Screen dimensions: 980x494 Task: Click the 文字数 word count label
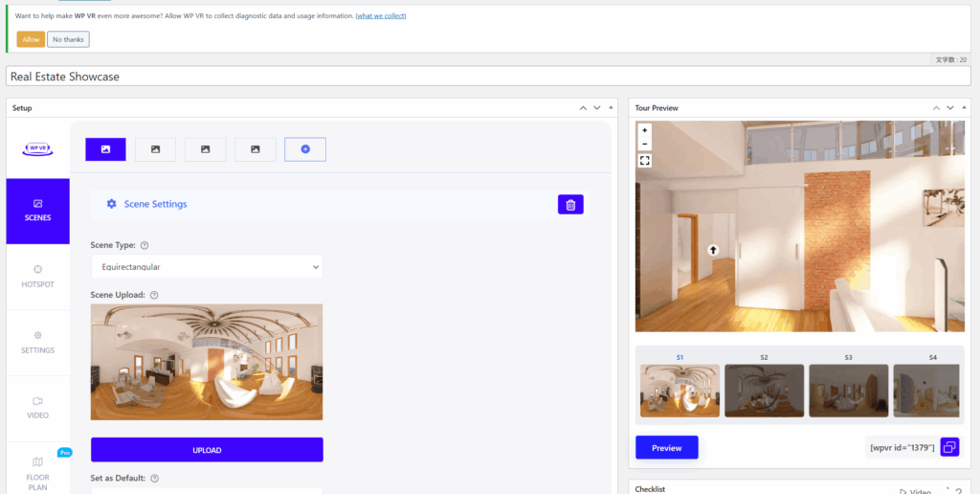click(x=950, y=60)
